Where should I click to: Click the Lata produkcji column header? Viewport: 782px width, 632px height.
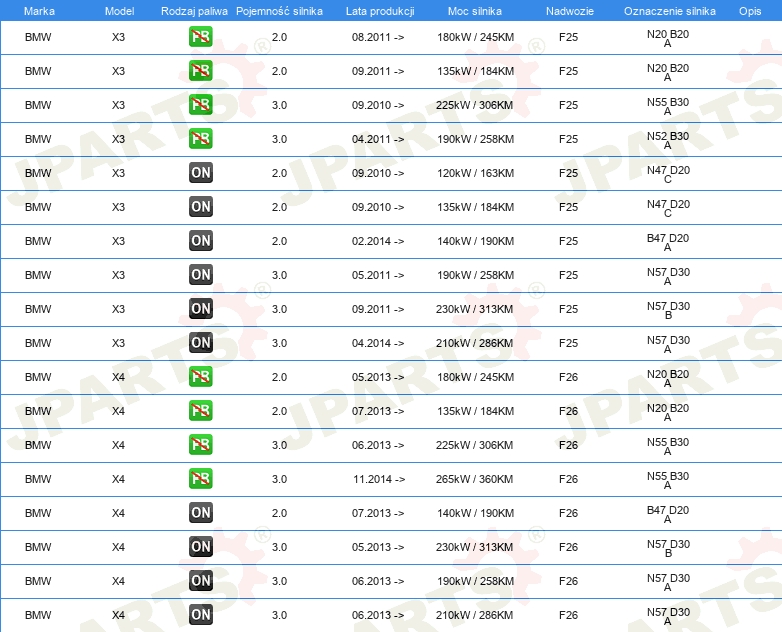point(380,11)
